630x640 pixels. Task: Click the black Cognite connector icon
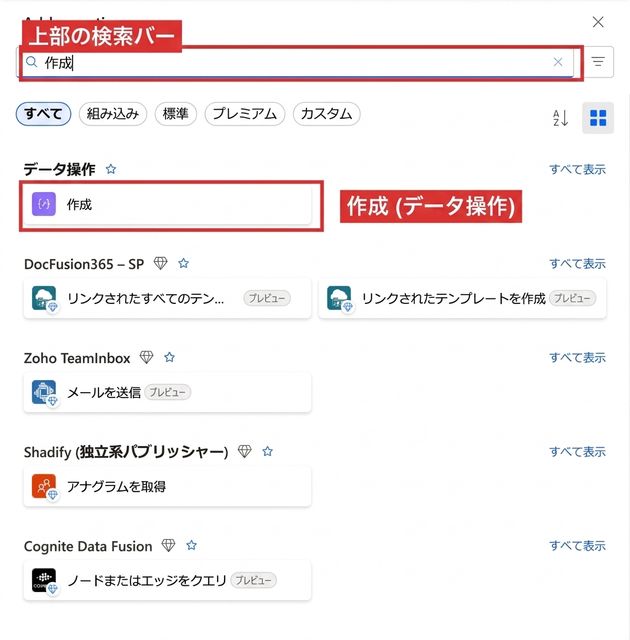click(x=44, y=580)
